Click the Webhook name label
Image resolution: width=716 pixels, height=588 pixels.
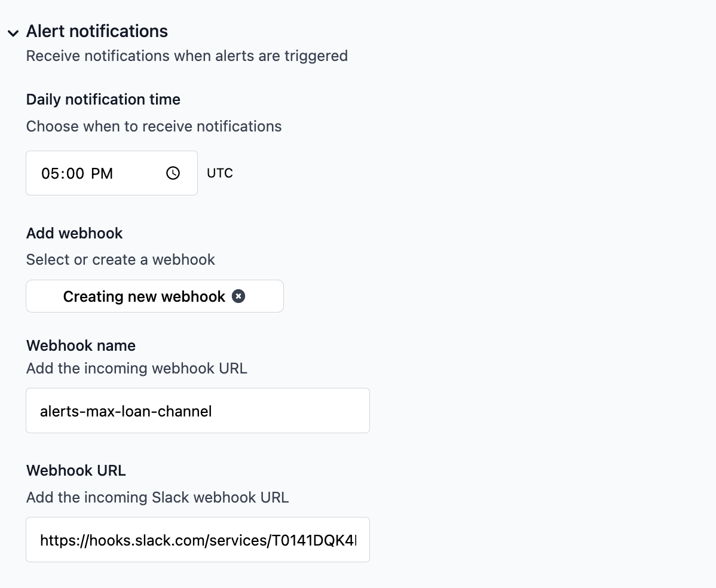tap(81, 345)
